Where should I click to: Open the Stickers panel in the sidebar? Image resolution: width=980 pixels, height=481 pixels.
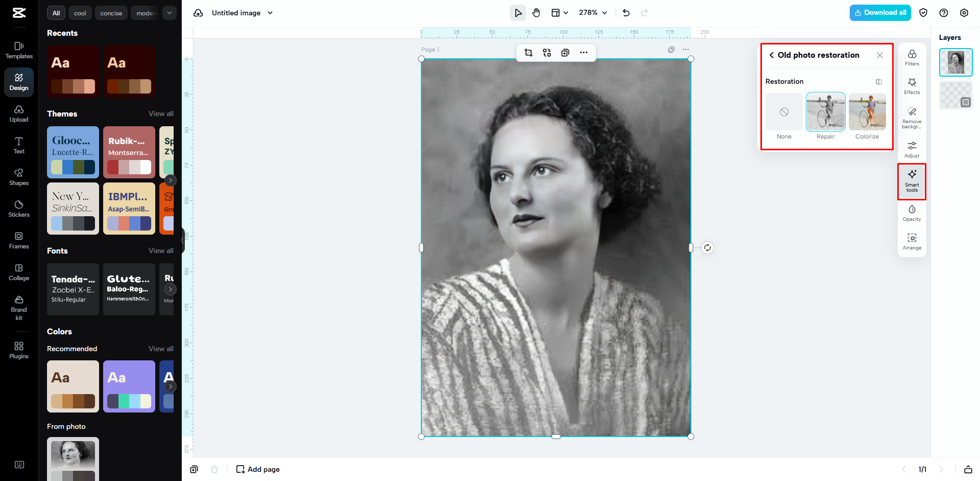(x=18, y=208)
